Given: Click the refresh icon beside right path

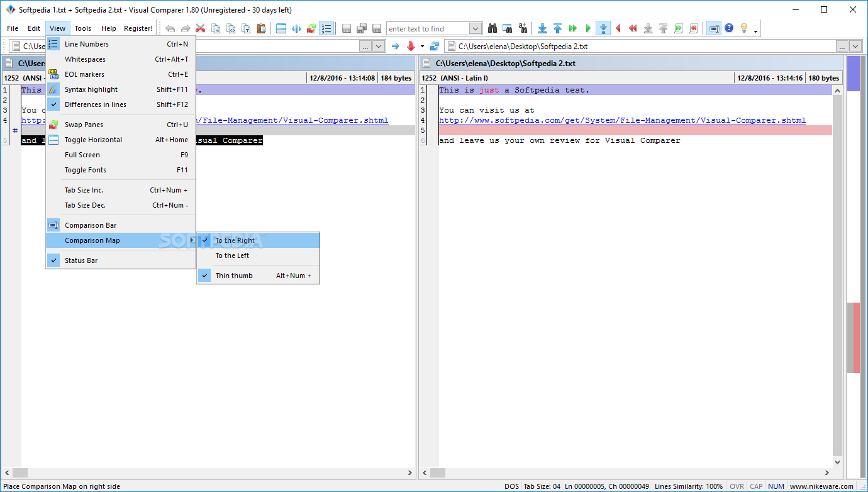Looking at the screenshot, I should click(434, 46).
